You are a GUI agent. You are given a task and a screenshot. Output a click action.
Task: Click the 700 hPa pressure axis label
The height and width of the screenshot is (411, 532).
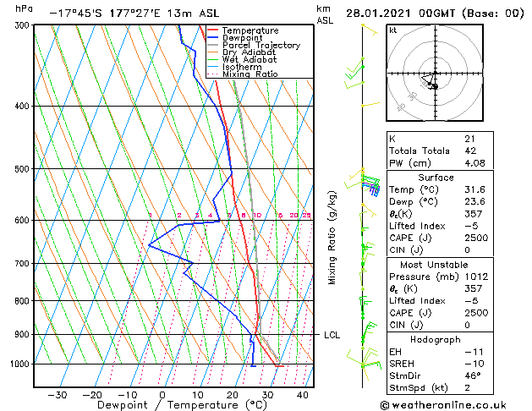pyautogui.click(x=24, y=264)
